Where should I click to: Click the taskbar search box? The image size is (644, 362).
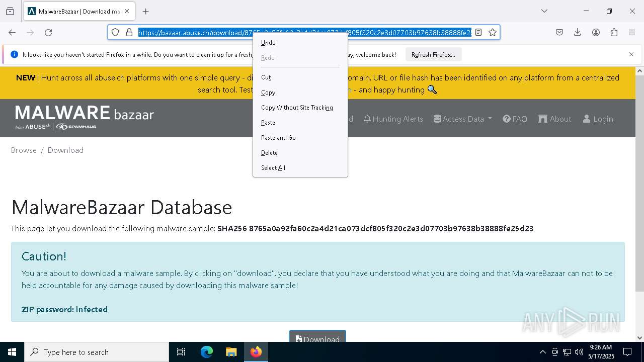97,352
